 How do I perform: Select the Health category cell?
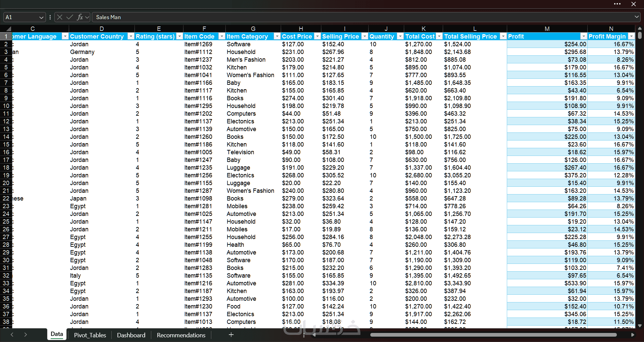253,245
